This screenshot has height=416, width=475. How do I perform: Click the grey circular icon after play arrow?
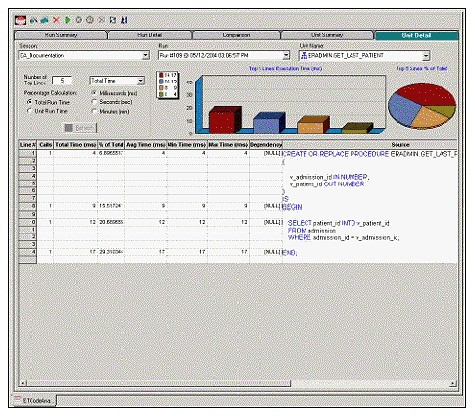tap(79, 20)
